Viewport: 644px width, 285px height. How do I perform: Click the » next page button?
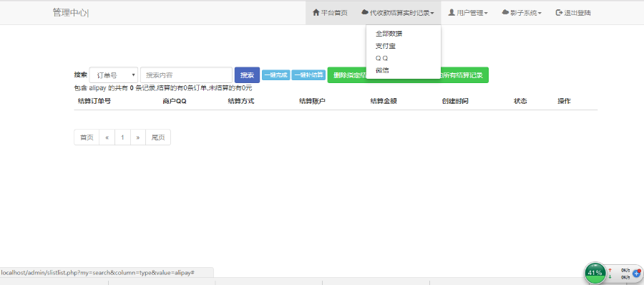[138, 137]
